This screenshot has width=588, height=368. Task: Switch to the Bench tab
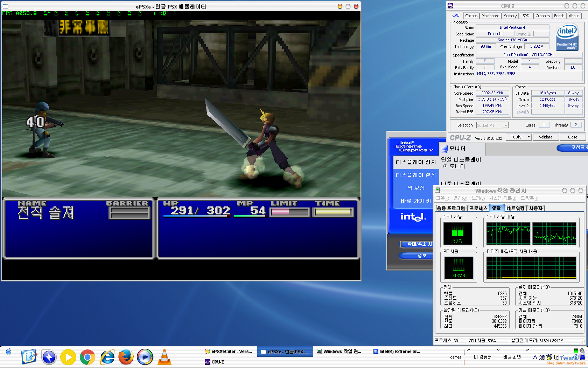pos(559,16)
